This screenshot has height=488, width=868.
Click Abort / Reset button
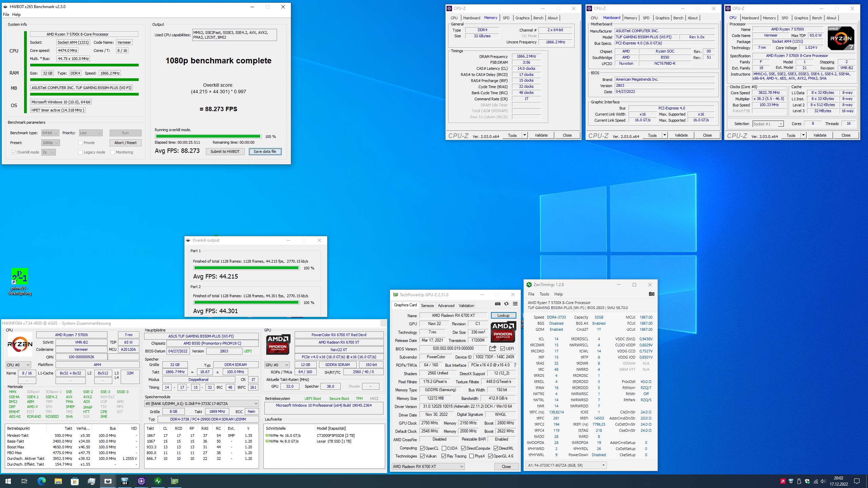click(125, 143)
